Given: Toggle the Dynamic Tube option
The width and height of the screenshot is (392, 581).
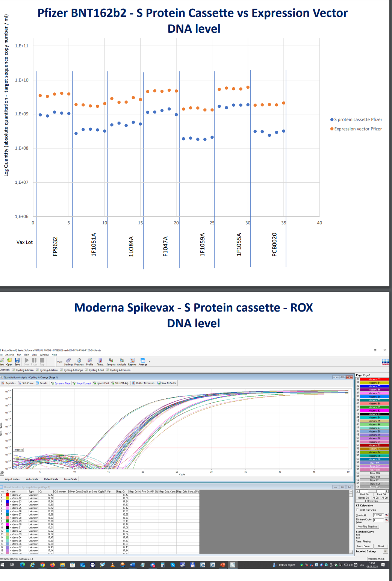Looking at the screenshot, I should 61,383.
